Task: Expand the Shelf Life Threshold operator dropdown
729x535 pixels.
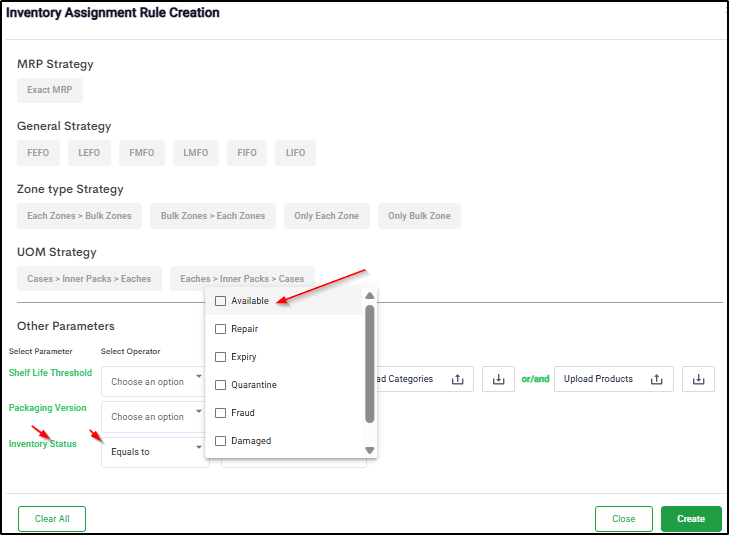Action: point(154,382)
